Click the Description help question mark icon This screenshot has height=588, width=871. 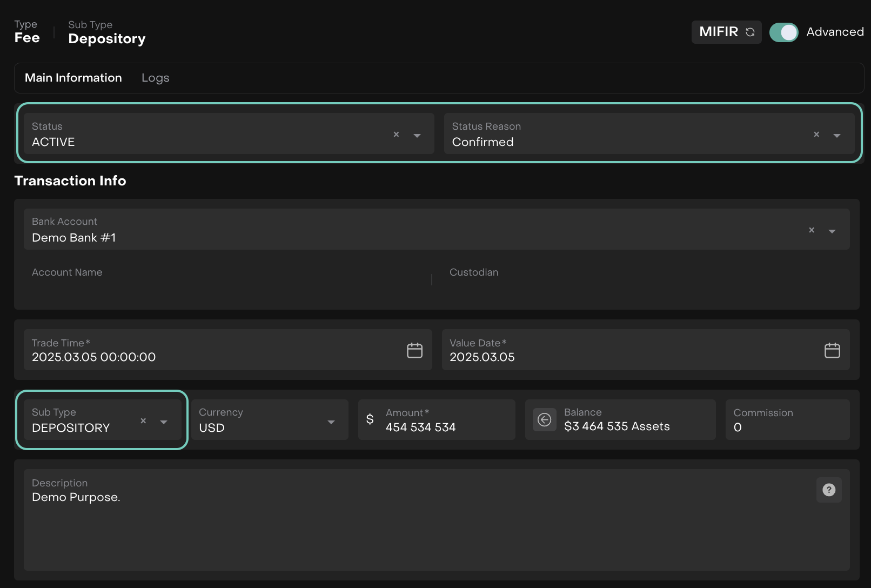(x=828, y=490)
